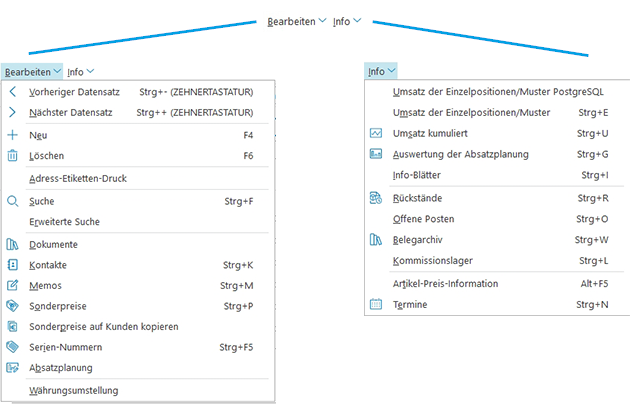Expand the highlighted Bearbeiten menu above Vorheriger Datensatz
The width and height of the screenshot is (630, 404).
[x=32, y=72]
